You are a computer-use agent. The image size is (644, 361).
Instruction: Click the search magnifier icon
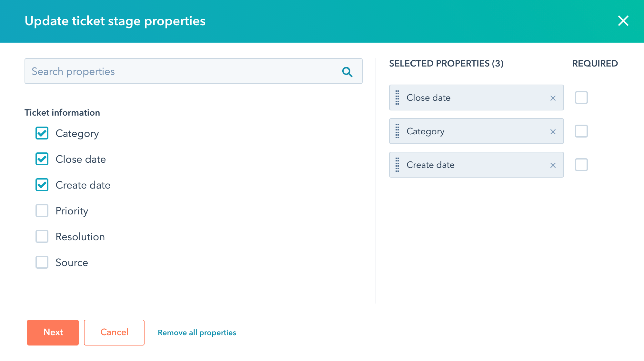pyautogui.click(x=347, y=72)
